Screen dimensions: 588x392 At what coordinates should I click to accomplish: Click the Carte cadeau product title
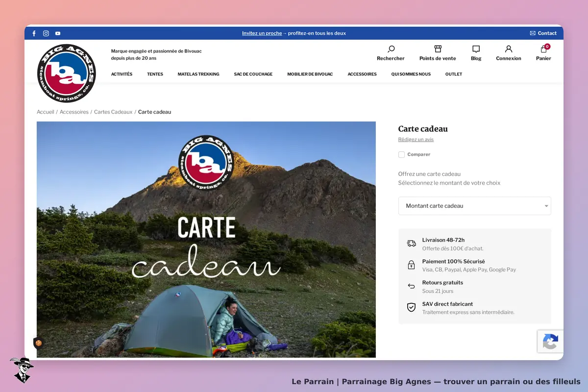(423, 129)
